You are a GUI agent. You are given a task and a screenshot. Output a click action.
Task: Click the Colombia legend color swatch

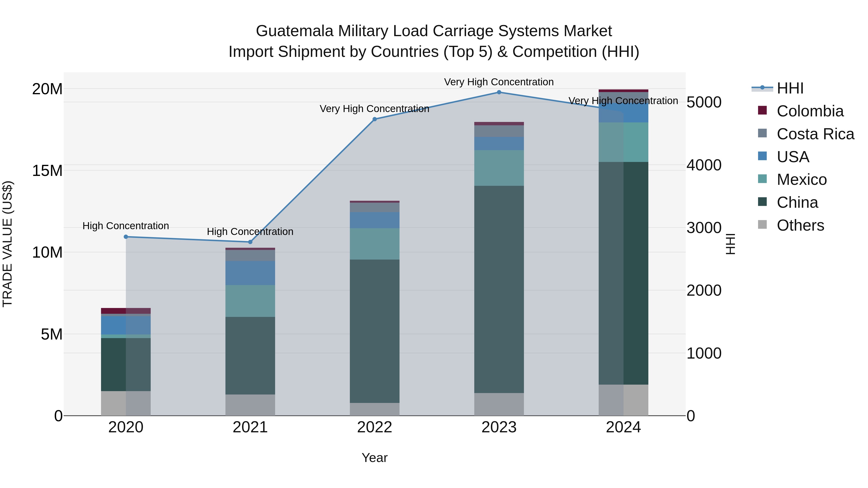pyautogui.click(x=762, y=110)
